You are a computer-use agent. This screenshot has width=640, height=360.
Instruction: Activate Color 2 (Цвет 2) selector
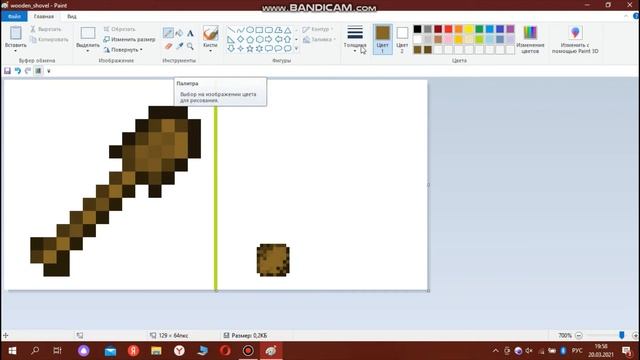(402, 40)
